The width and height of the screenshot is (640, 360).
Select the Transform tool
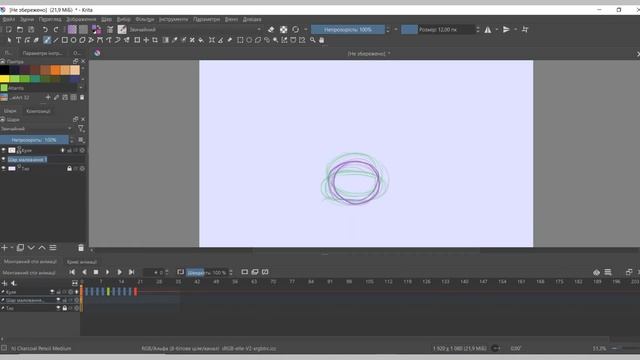[x=137, y=40]
